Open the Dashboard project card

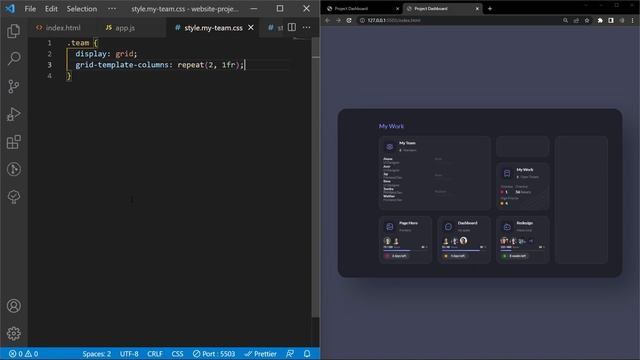[464, 240]
